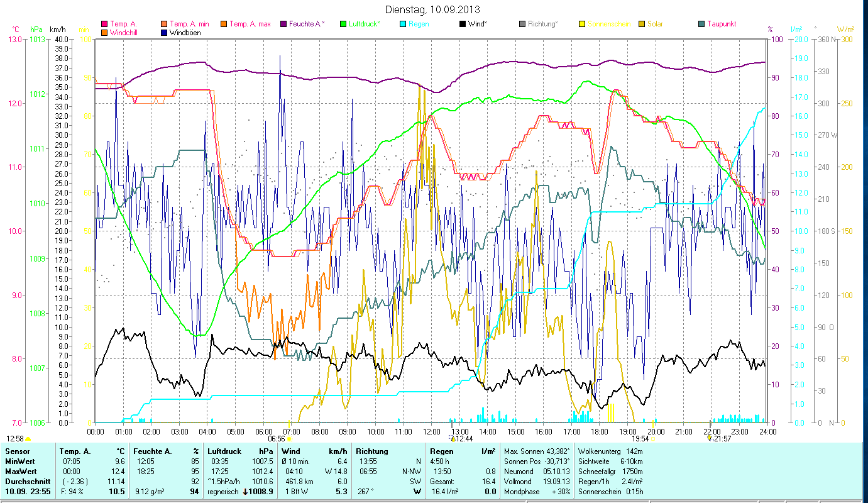Click the sunset icon next to 19:54

tap(652, 438)
